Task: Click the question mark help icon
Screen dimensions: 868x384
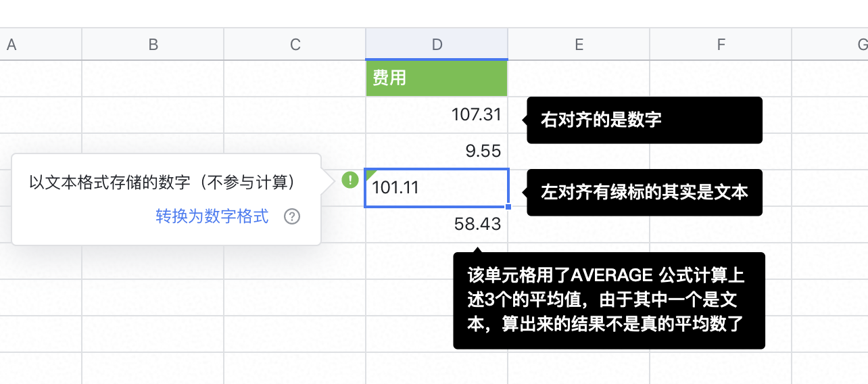Action: tap(292, 216)
